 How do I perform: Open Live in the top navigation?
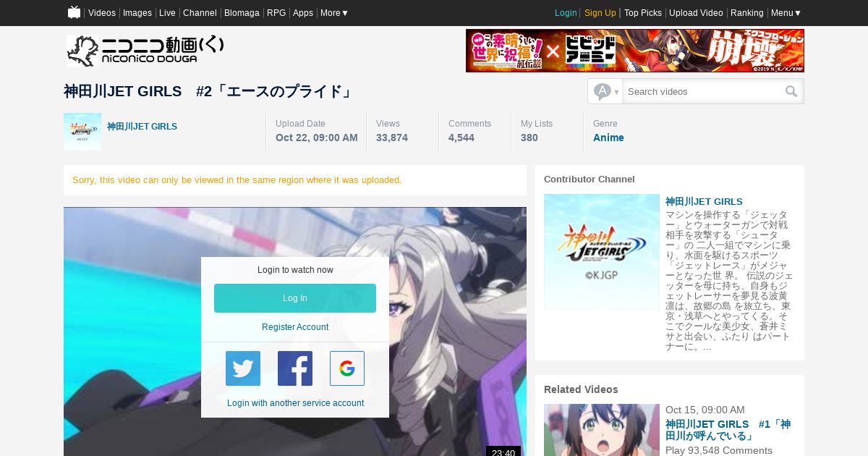pos(167,13)
